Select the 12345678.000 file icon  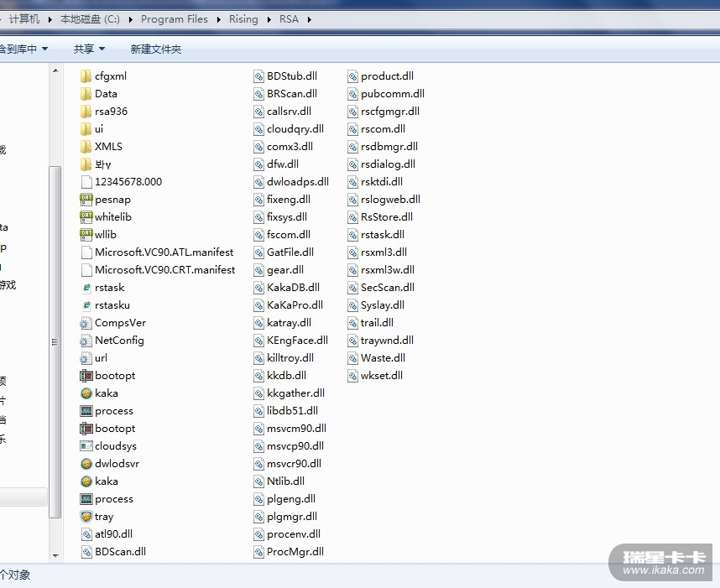(86, 182)
